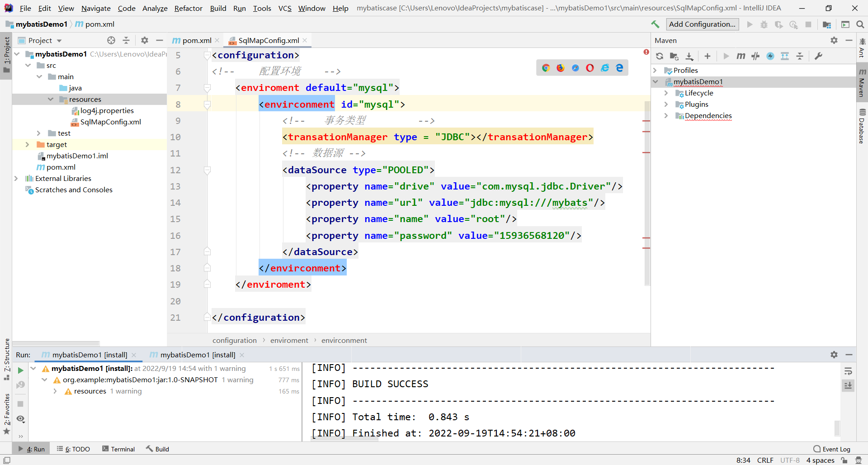Toggle Maven offline mode
The image size is (868, 465).
tap(755, 56)
